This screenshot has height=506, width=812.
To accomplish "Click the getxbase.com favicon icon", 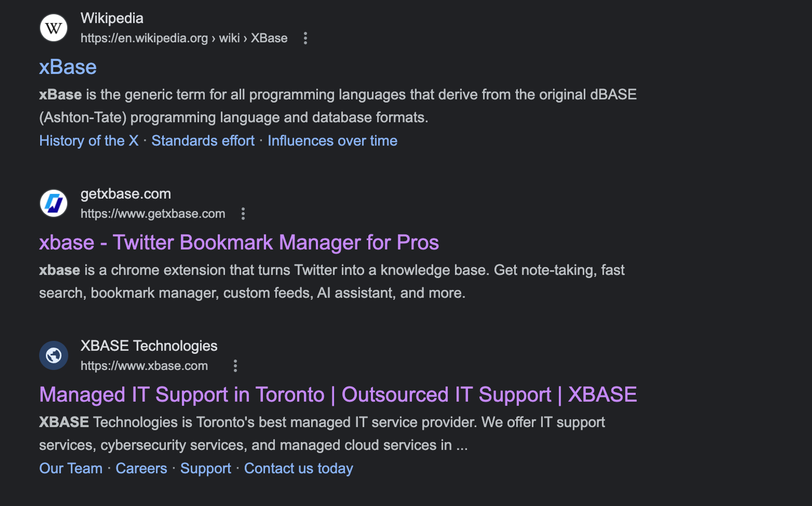I will click(54, 203).
